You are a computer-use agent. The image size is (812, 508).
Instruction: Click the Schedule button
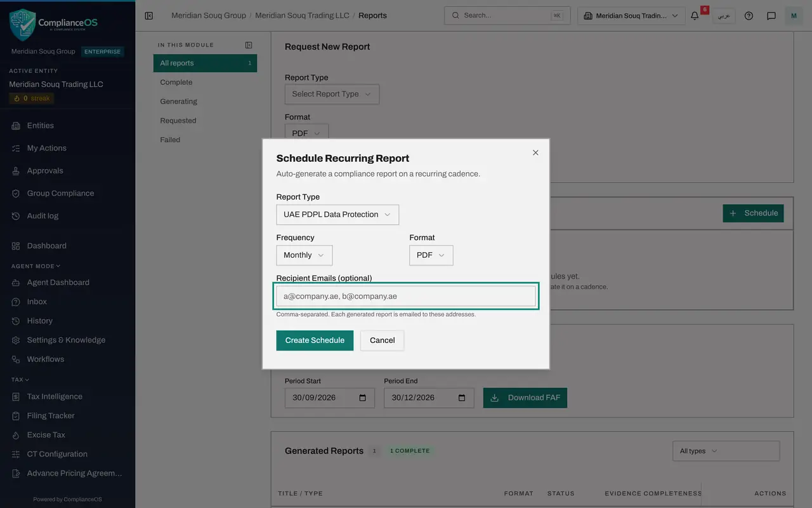[x=753, y=213]
